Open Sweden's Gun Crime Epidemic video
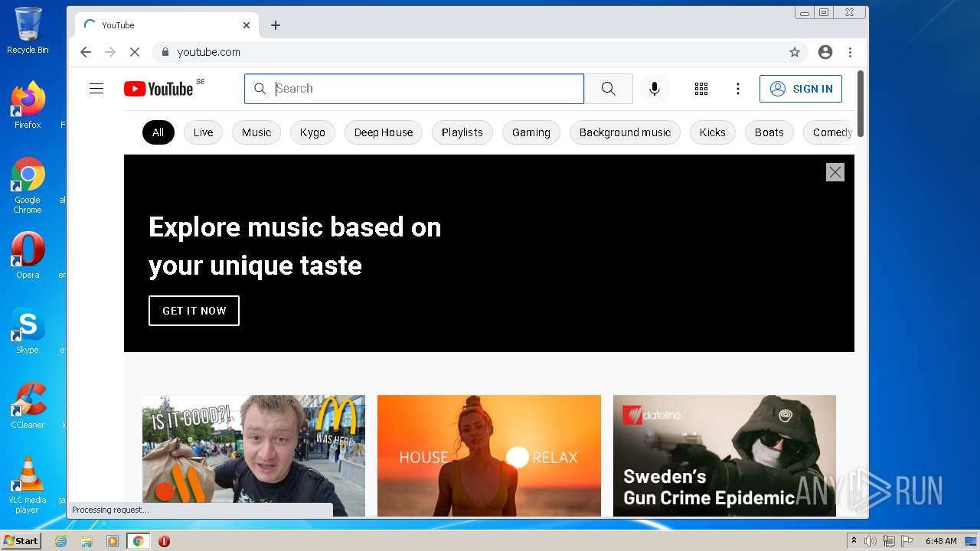Screen dimensions: 980x551 pos(724,456)
